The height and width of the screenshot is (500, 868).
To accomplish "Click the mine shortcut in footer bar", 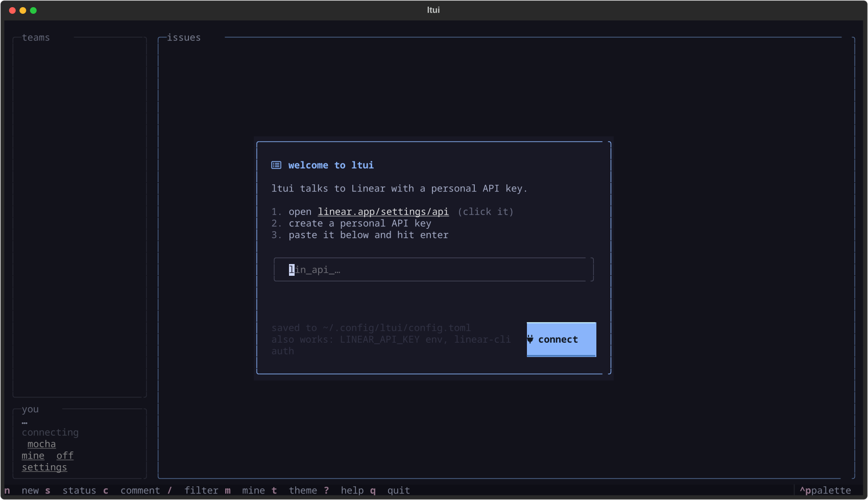I will (245, 490).
